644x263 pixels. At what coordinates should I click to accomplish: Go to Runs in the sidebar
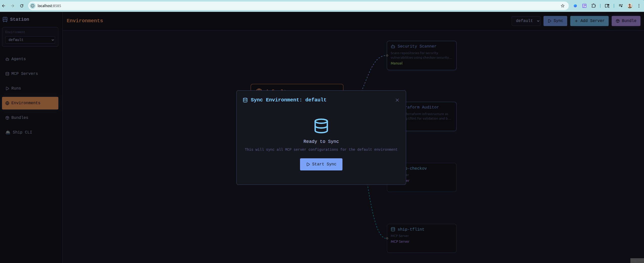(30, 88)
